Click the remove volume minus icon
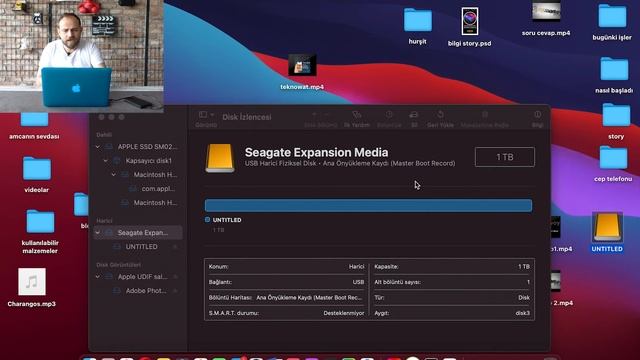 click(327, 115)
